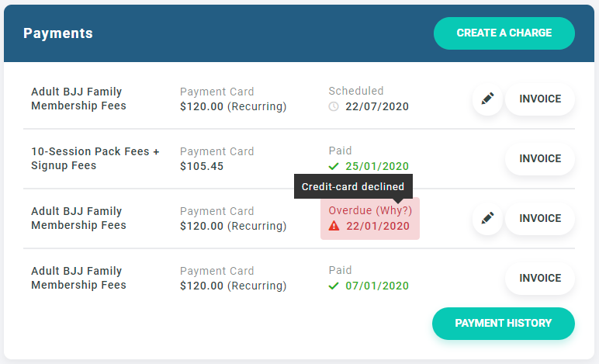Click the Payments panel heading
Viewport: 599px width, 364px height.
click(58, 33)
